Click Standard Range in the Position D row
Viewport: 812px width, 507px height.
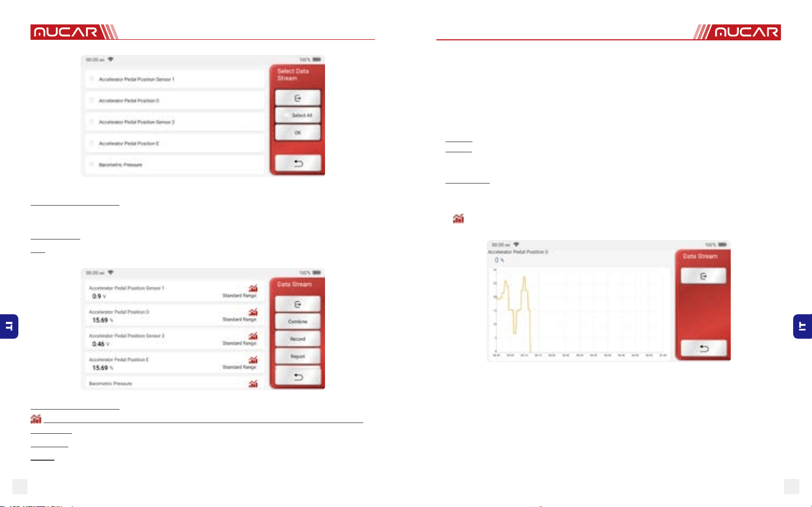tap(239, 320)
